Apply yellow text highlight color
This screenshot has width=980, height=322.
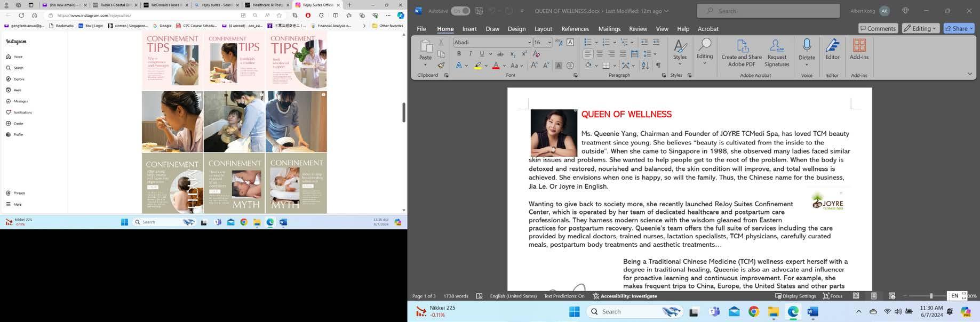point(477,66)
